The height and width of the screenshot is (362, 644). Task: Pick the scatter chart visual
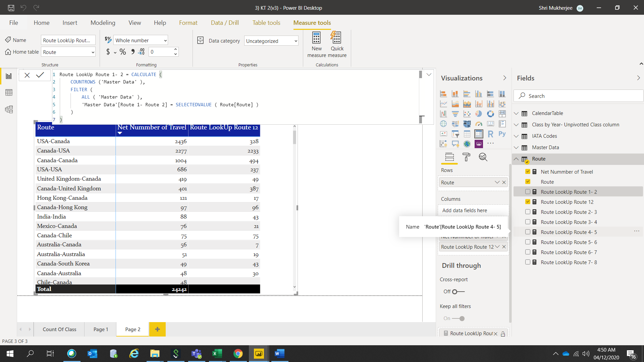tap(467, 114)
